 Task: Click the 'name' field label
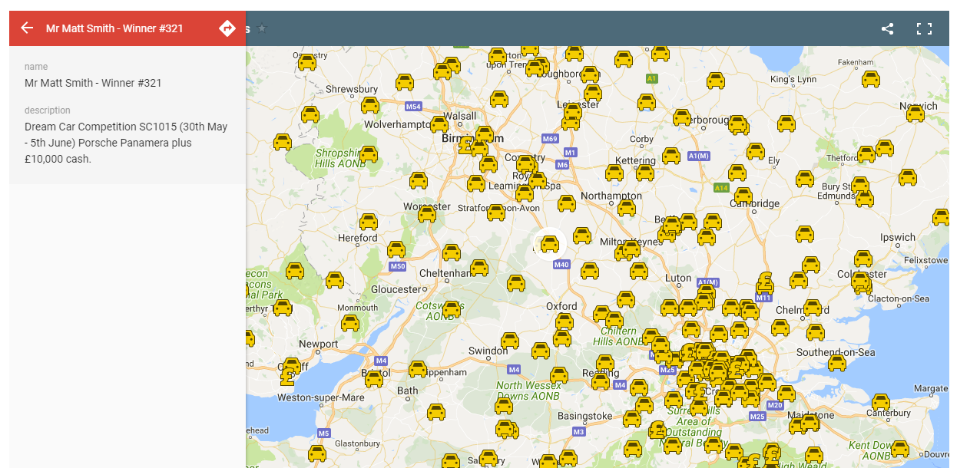coord(36,67)
